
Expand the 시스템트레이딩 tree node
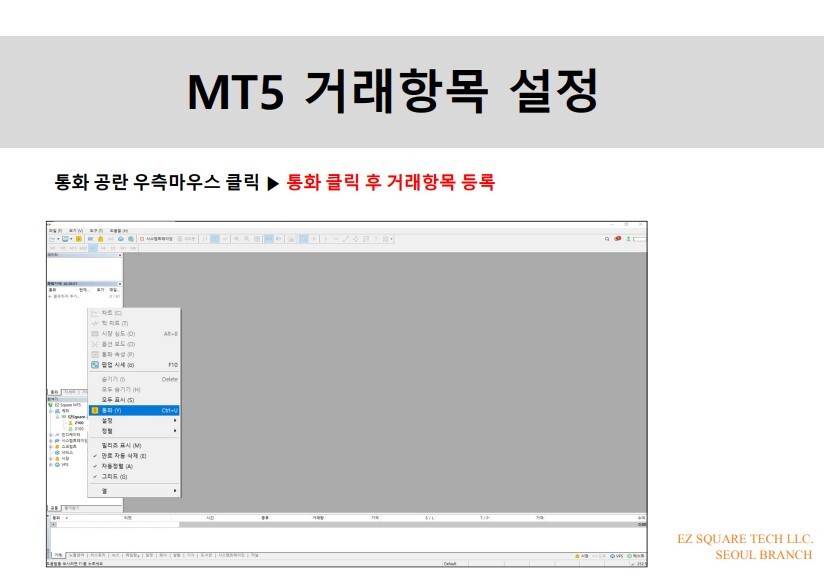(50, 441)
